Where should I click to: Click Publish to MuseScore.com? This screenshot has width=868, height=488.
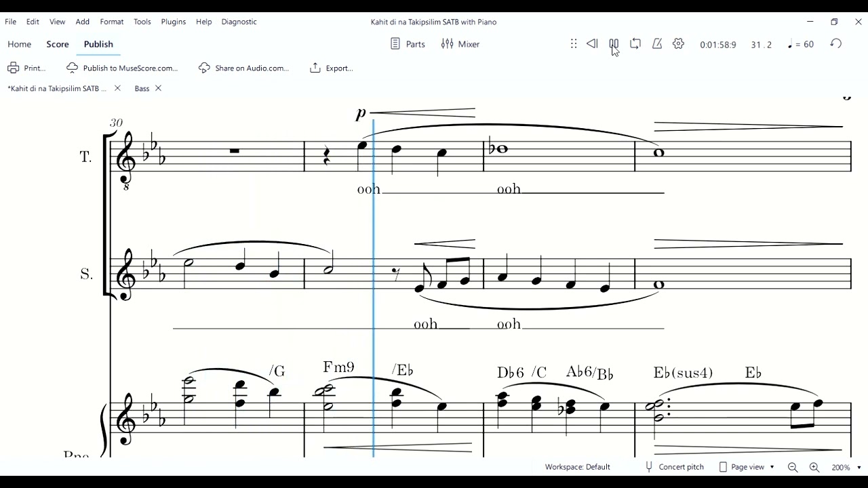(122, 68)
